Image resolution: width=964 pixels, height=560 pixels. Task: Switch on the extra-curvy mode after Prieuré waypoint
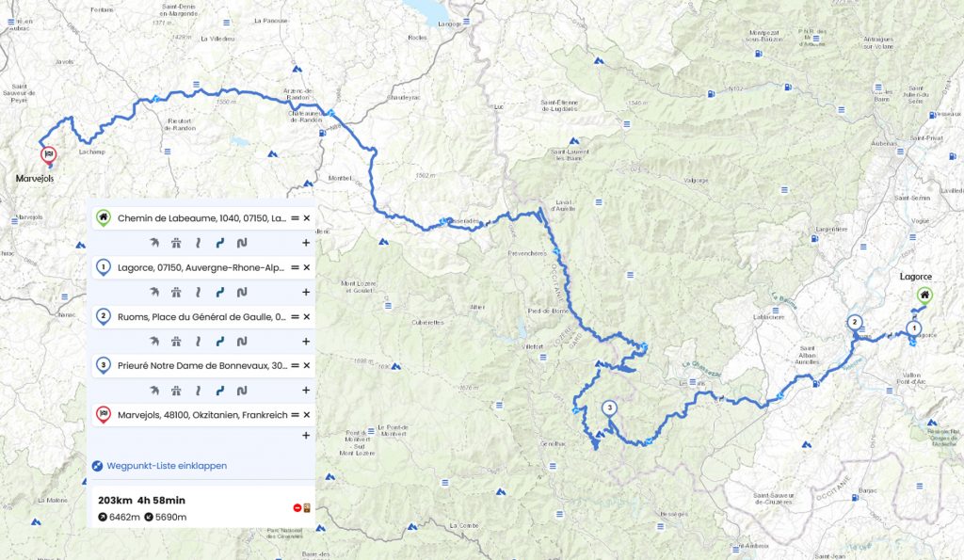click(242, 391)
